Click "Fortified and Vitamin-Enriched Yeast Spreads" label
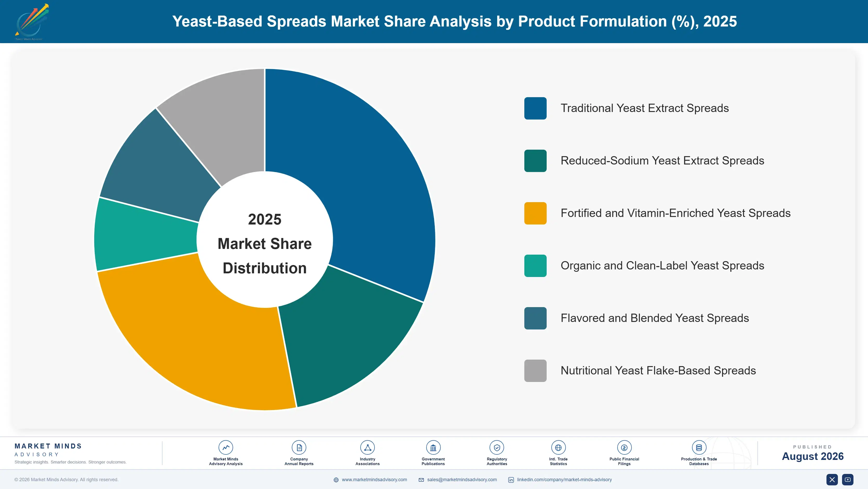 pyautogui.click(x=676, y=213)
